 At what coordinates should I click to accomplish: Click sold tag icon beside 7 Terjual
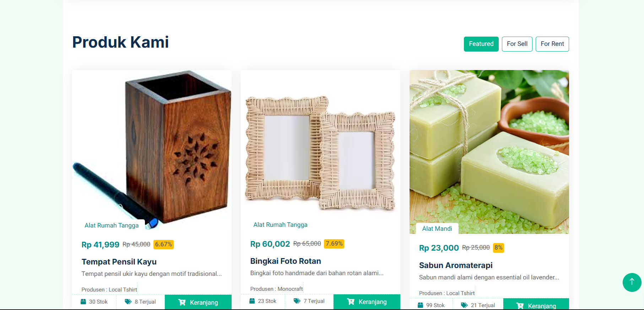297,301
